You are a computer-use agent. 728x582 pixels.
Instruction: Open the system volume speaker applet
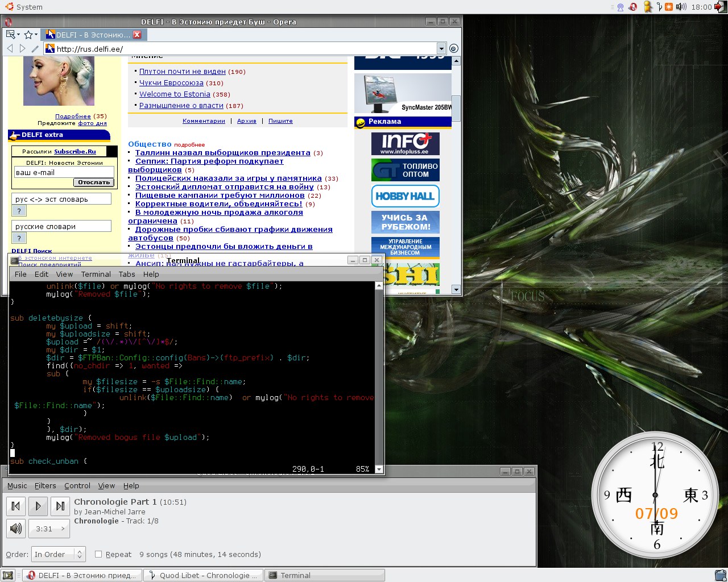[x=681, y=7]
